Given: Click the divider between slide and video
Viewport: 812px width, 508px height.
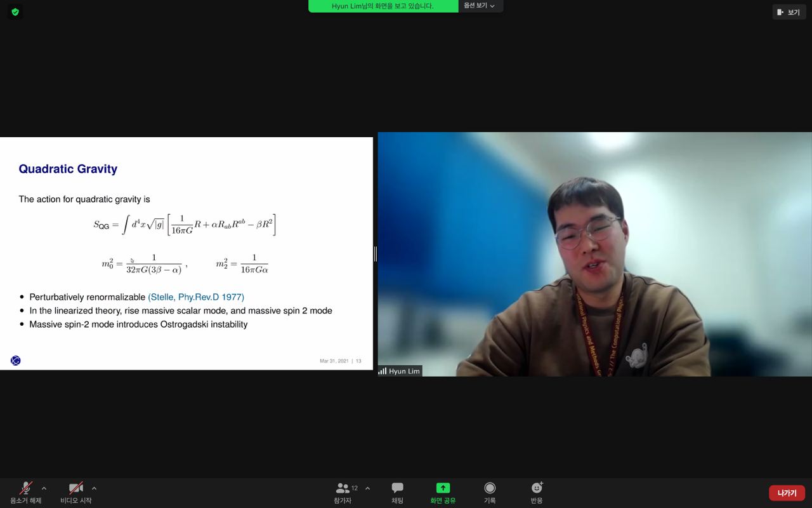Looking at the screenshot, I should pos(375,254).
